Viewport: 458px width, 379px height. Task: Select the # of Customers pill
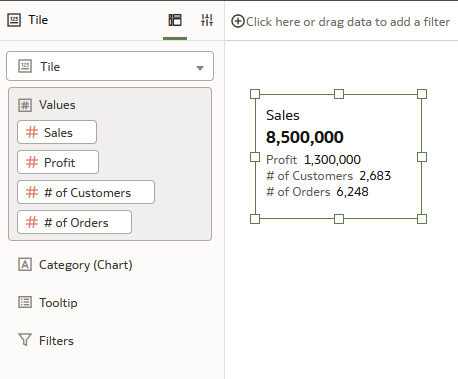click(86, 192)
